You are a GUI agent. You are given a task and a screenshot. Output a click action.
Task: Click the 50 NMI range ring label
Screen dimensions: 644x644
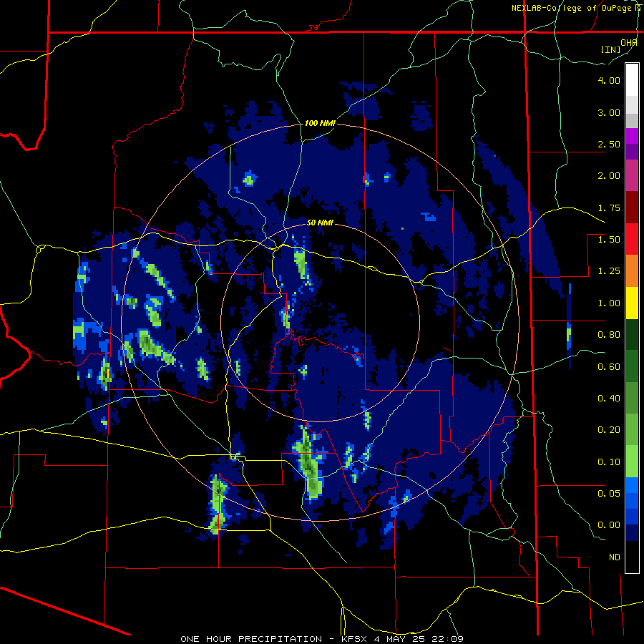point(320,223)
